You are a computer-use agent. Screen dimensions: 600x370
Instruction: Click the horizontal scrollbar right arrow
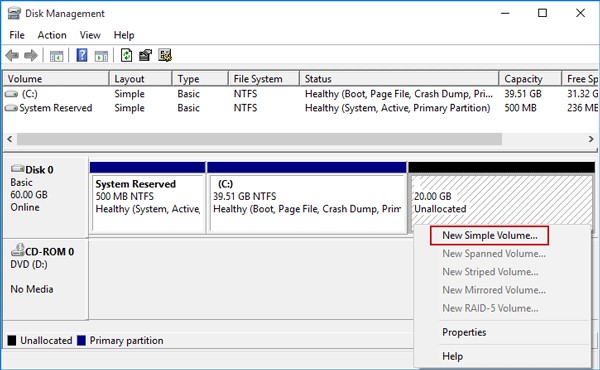tap(591, 139)
